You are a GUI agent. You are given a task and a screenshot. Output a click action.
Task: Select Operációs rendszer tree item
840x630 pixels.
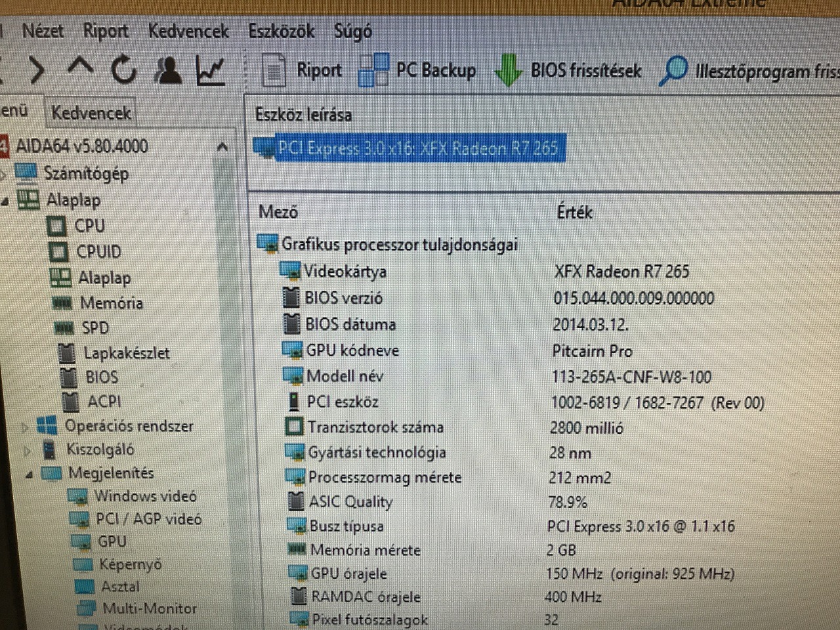tap(129, 426)
